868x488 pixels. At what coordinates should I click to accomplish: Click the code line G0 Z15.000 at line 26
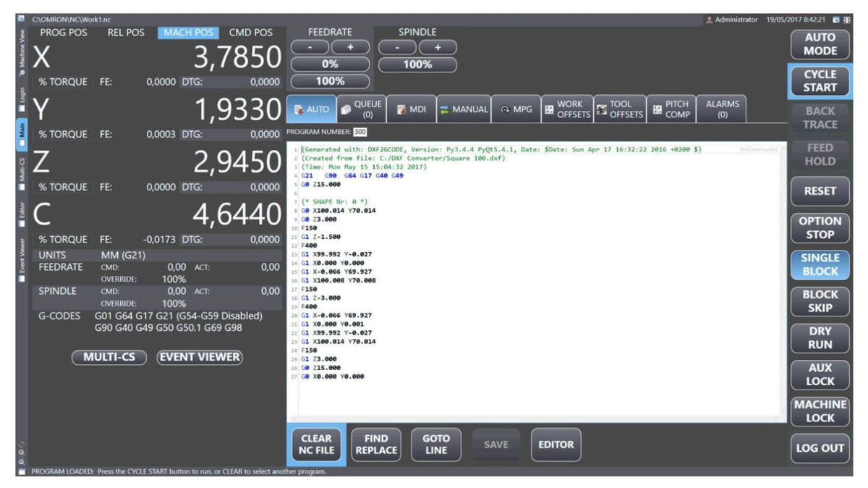click(321, 367)
